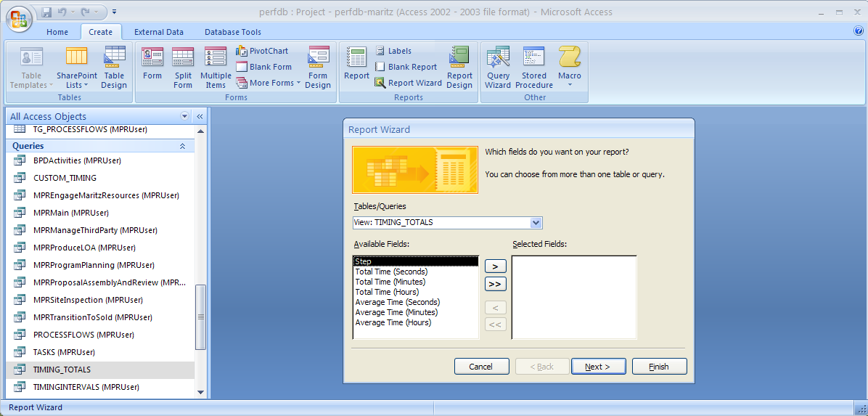This screenshot has width=868, height=416.
Task: Cancel the Report Wizard dialog
Action: [481, 367]
